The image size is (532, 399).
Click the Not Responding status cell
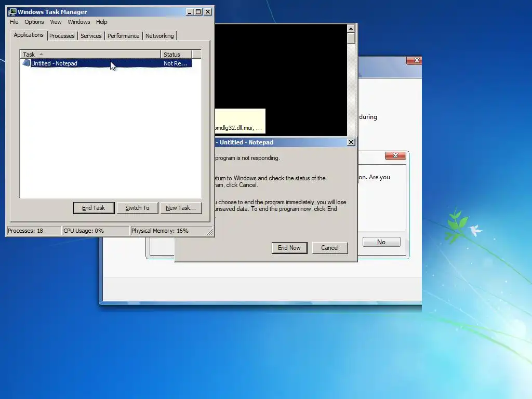coord(175,63)
